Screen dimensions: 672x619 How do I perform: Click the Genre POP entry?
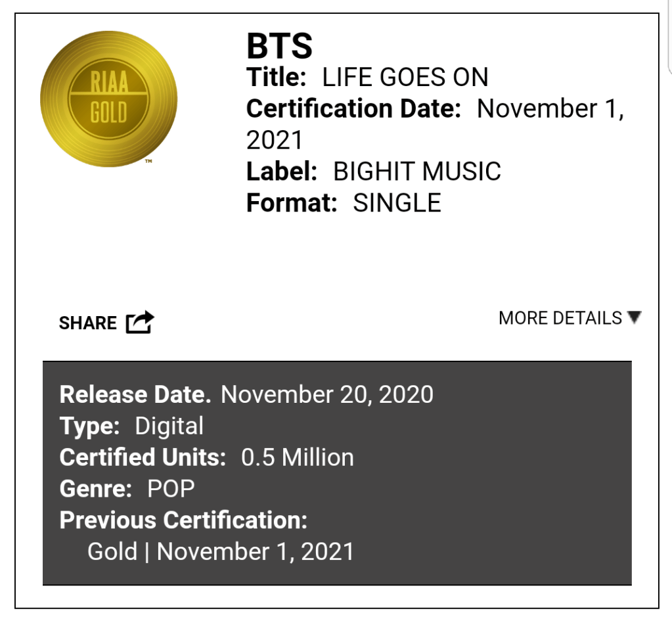(127, 489)
